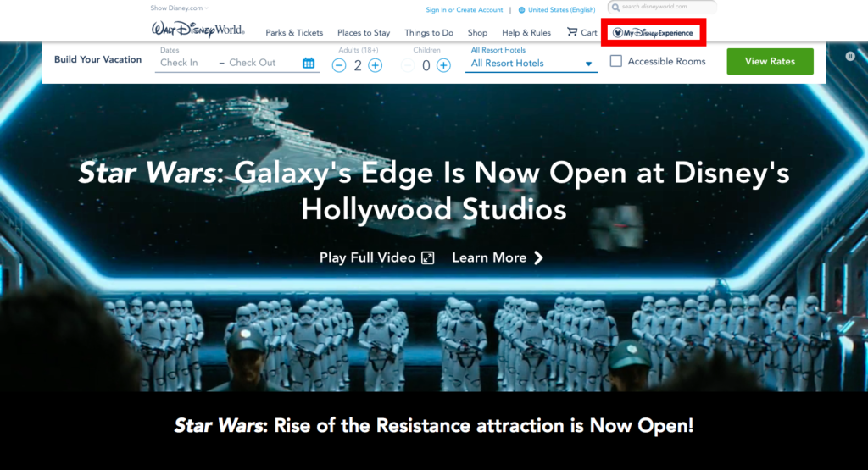This screenshot has height=470, width=868.
Task: Click the Walt Disney World logo
Action: point(198,30)
